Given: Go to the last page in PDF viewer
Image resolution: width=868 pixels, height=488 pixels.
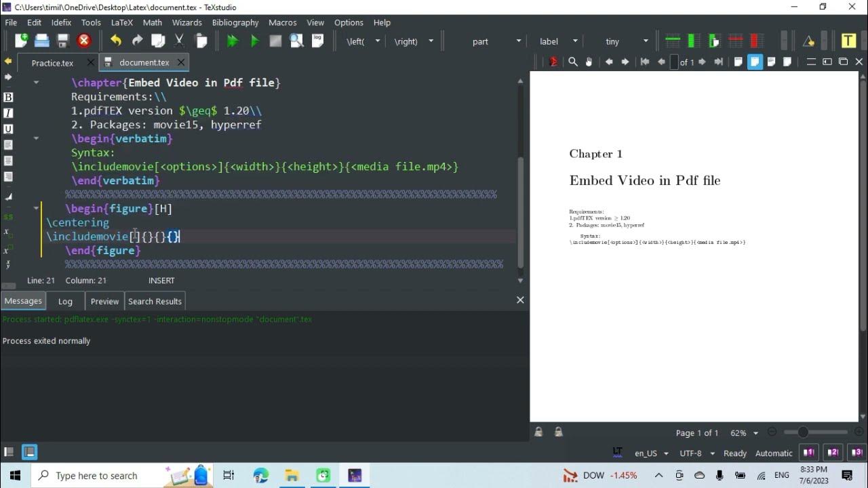Looking at the screenshot, I should point(718,62).
